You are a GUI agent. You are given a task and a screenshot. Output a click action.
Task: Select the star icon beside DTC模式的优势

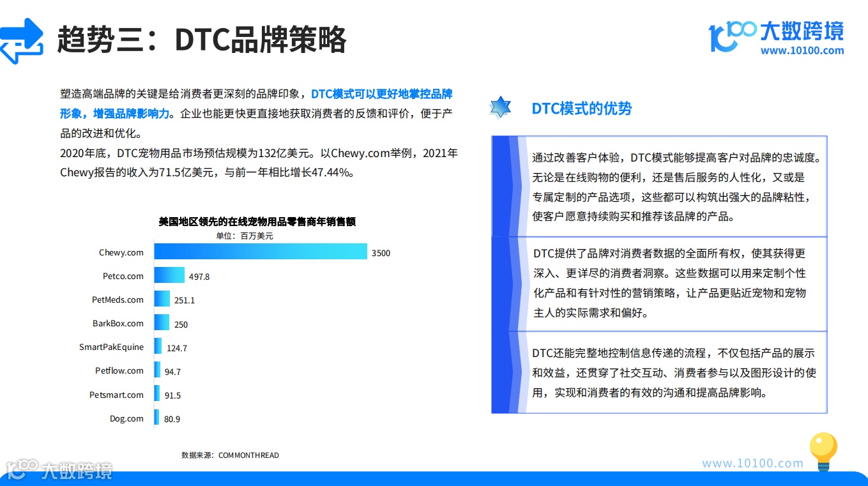pyautogui.click(x=500, y=108)
